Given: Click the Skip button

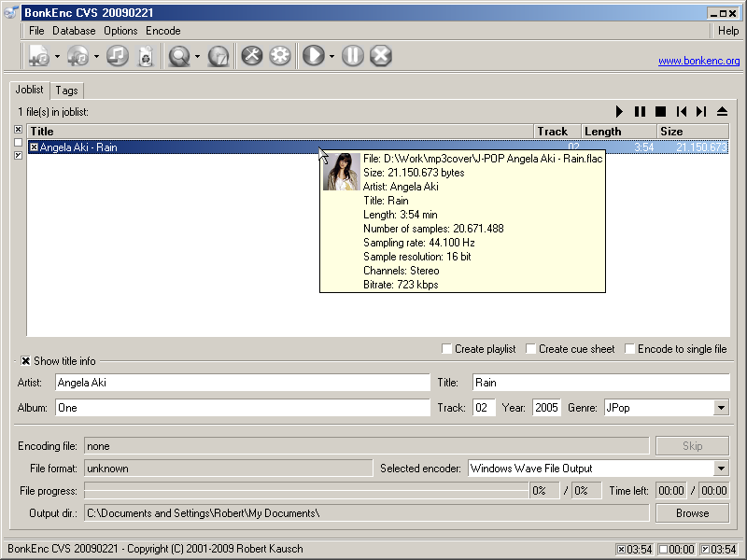Looking at the screenshot, I should click(692, 446).
